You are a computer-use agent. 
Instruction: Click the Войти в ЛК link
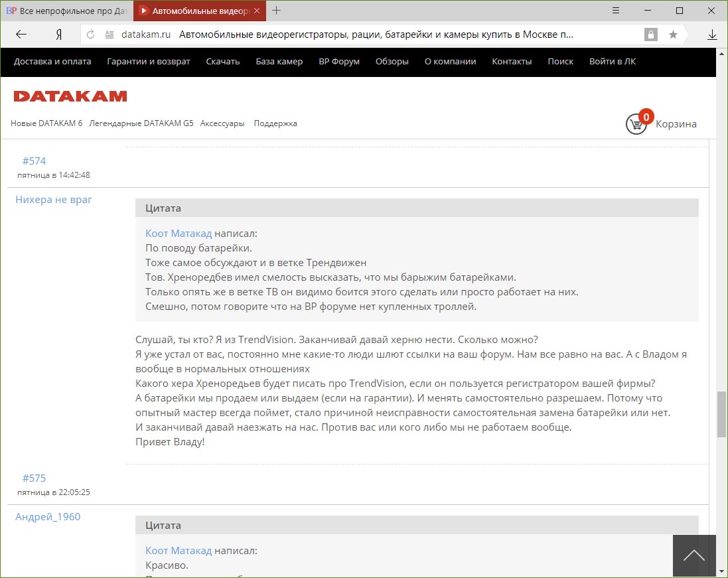613,62
